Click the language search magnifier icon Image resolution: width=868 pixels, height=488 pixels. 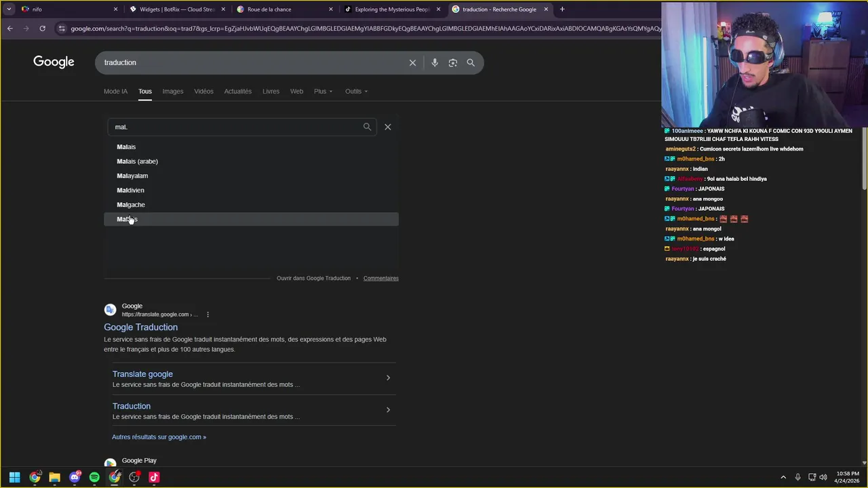pos(367,127)
